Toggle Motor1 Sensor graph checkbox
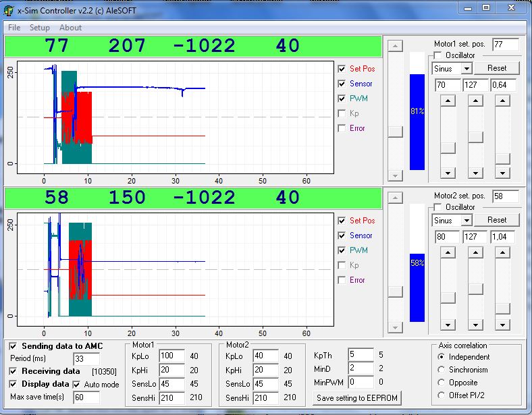Screen dimensions: 532x415 point(342,84)
